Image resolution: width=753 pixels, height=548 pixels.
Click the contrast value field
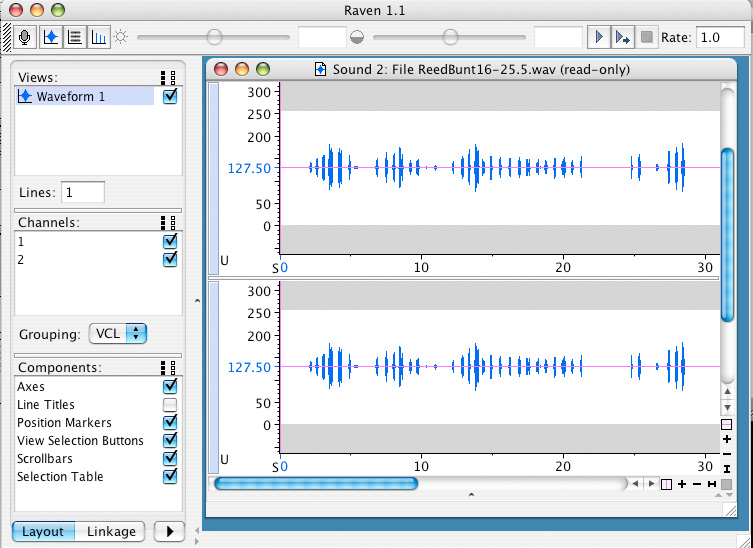pos(559,37)
